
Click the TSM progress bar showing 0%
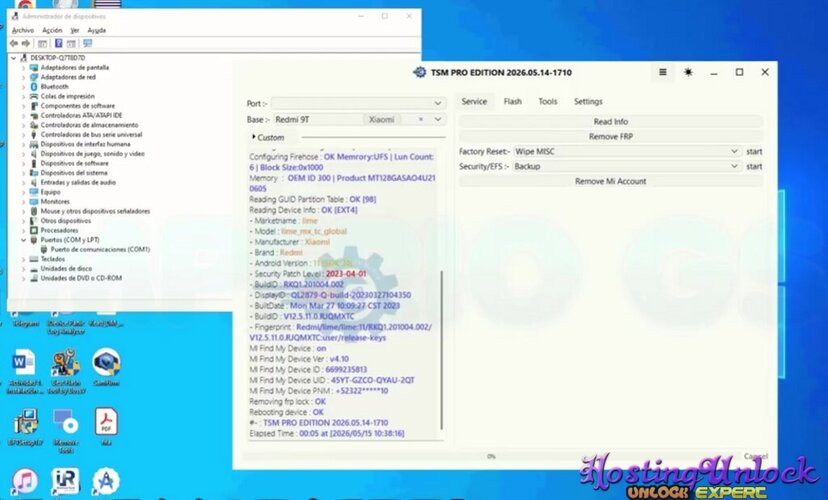pyautogui.click(x=491, y=456)
